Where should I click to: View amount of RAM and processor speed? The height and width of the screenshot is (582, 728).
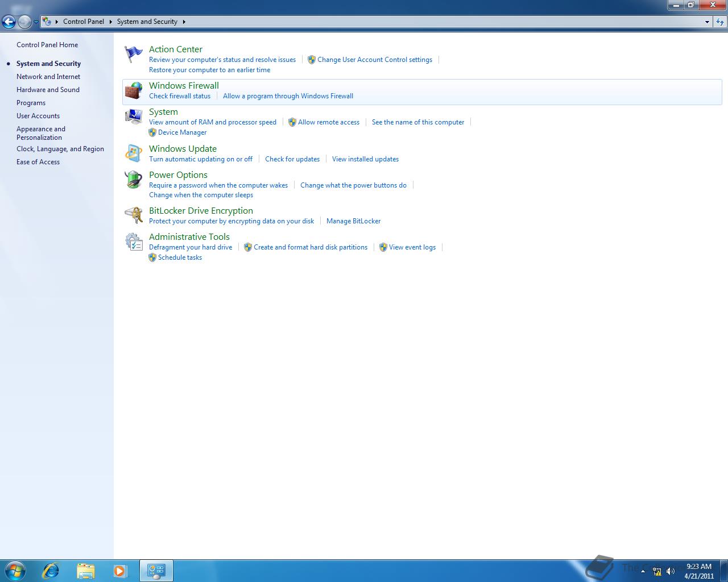click(x=213, y=122)
